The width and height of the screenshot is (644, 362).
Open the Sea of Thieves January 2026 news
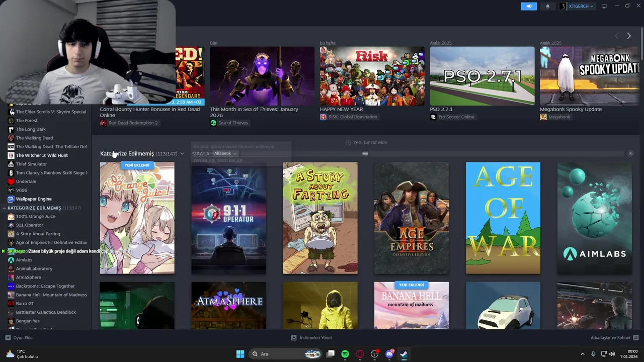click(262, 76)
